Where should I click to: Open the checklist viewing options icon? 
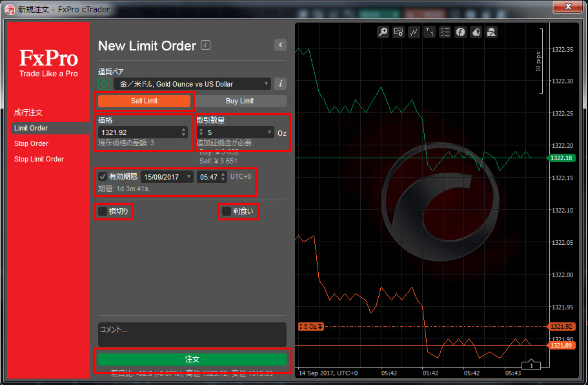pos(445,32)
